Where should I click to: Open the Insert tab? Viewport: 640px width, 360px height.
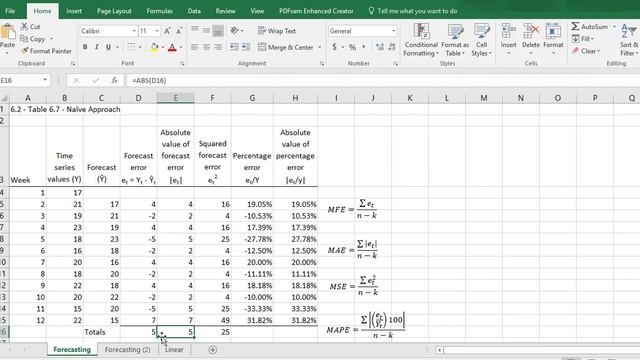click(x=74, y=11)
